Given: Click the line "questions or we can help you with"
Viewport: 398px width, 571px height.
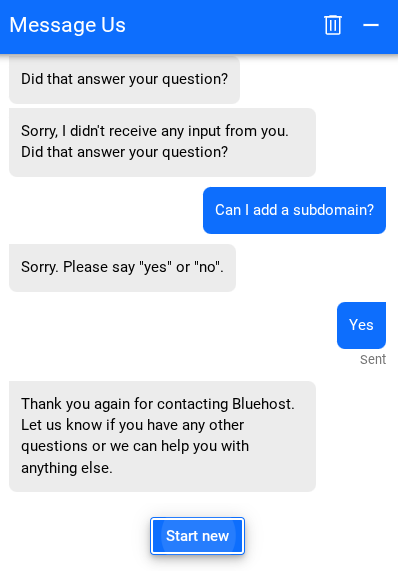Looking at the screenshot, I should coord(135,446).
